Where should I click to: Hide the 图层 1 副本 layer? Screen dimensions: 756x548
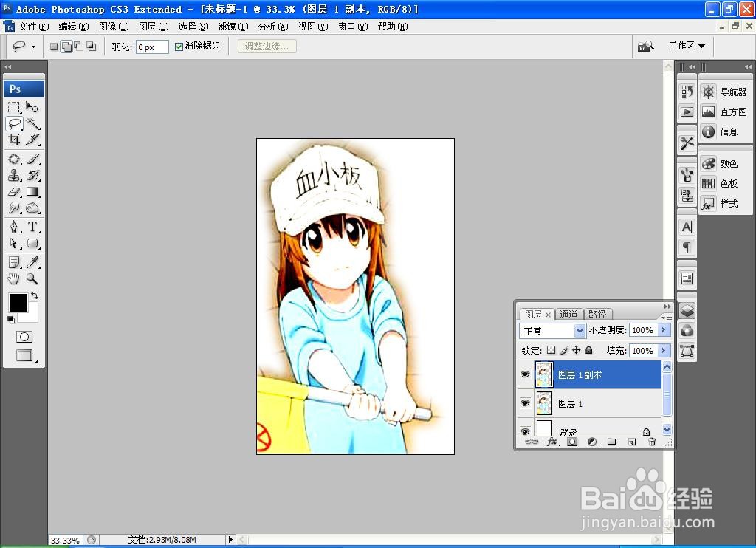[x=526, y=374]
